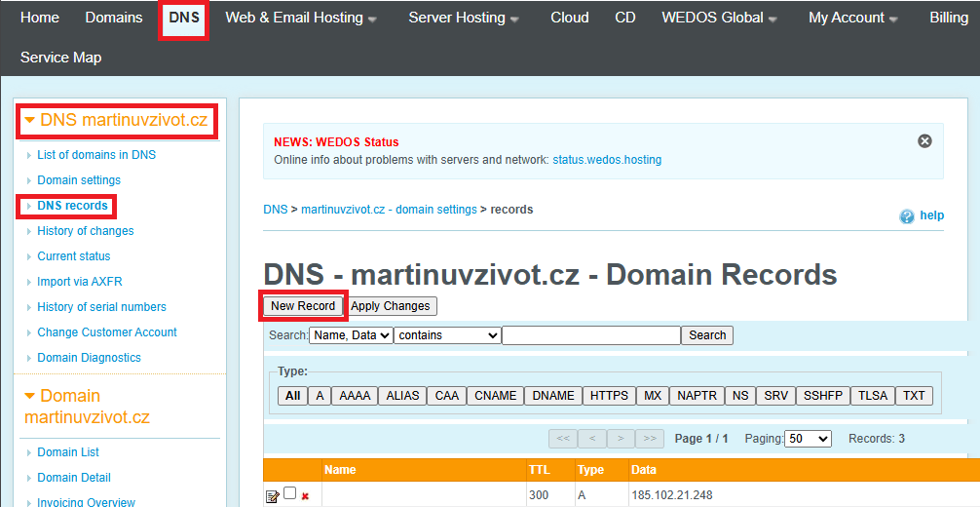Open the Name, Data search field dropdown
The width and height of the screenshot is (980, 507).
(x=352, y=335)
